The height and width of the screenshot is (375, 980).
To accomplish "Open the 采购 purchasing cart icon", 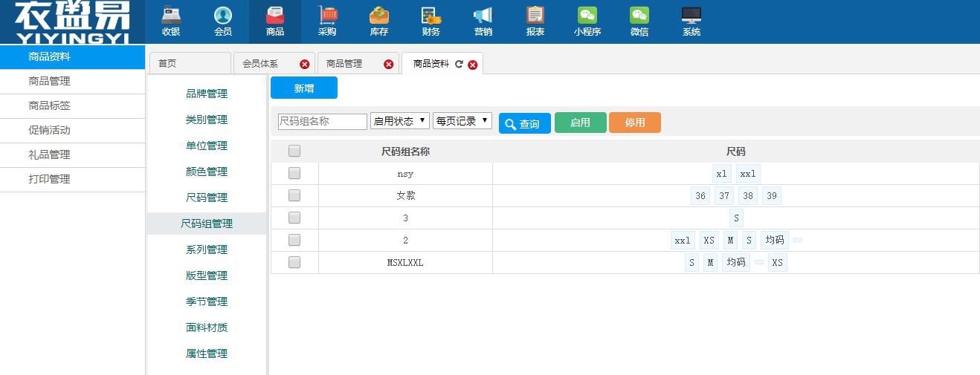I will pos(327,16).
